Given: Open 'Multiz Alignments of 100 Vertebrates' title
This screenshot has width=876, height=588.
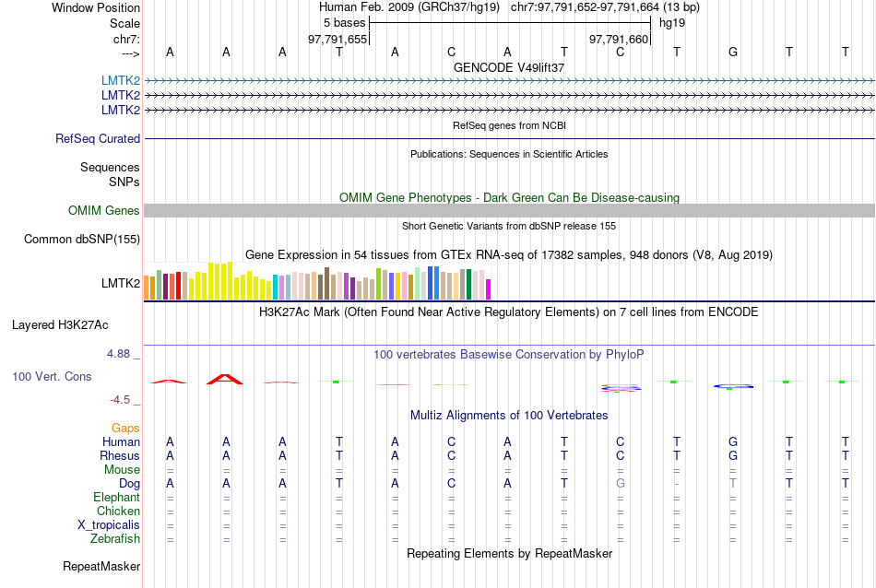Looking at the screenshot, I should (509, 416).
